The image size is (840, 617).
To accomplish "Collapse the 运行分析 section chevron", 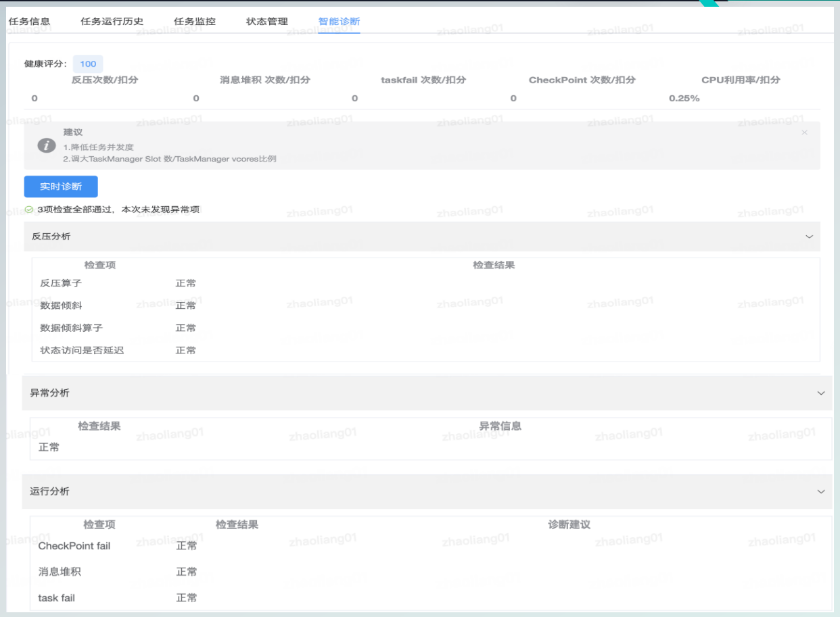I will tap(821, 491).
